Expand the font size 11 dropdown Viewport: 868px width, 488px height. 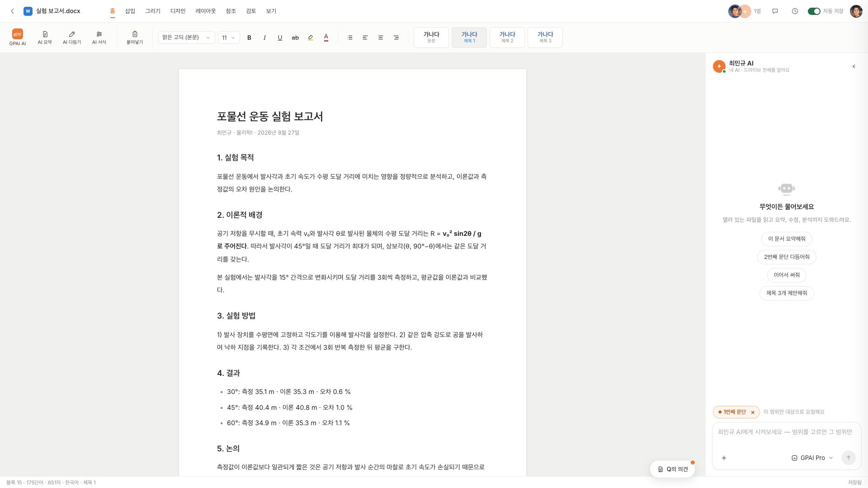click(228, 38)
